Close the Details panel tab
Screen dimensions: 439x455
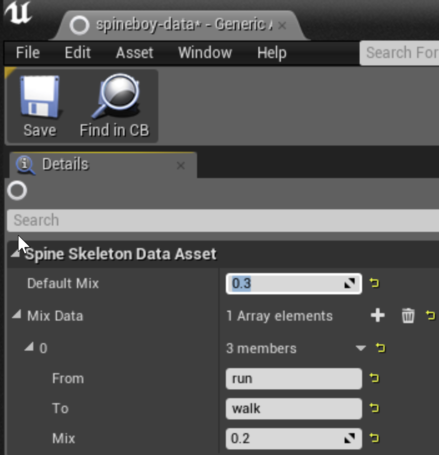181,165
